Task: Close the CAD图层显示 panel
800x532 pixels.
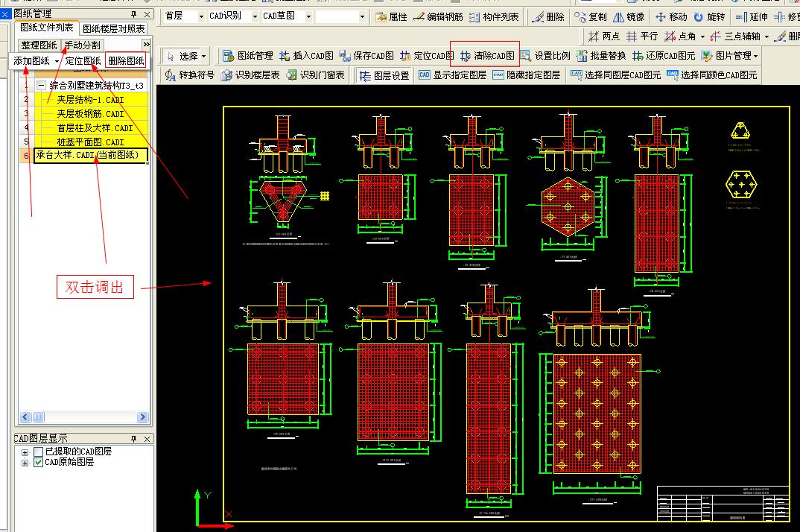Action: tap(147, 439)
